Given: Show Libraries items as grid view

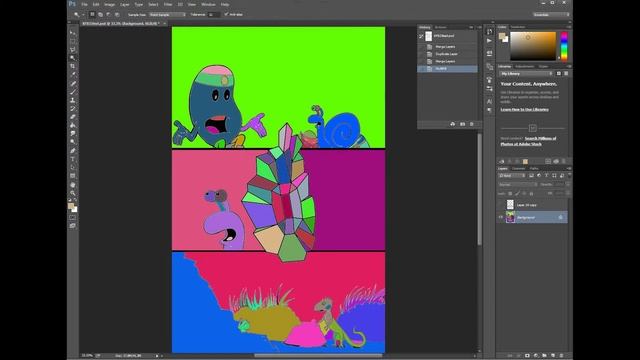Looking at the screenshot, I should point(559,73).
